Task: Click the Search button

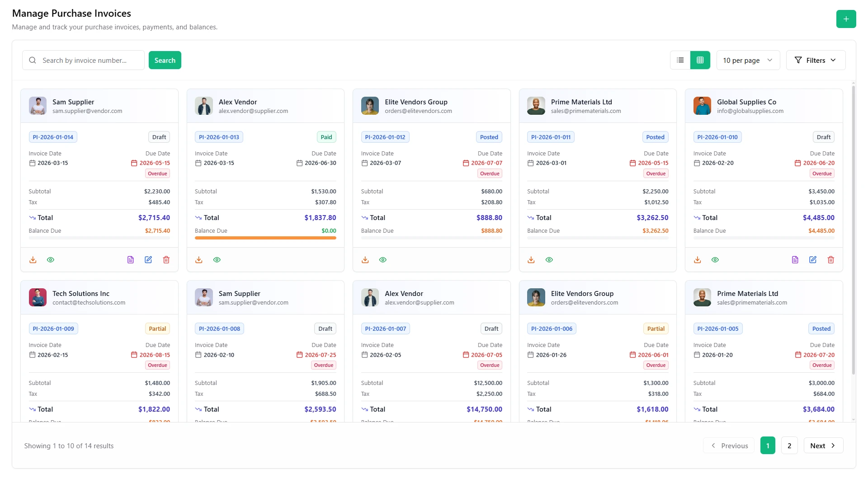Action: [x=165, y=60]
